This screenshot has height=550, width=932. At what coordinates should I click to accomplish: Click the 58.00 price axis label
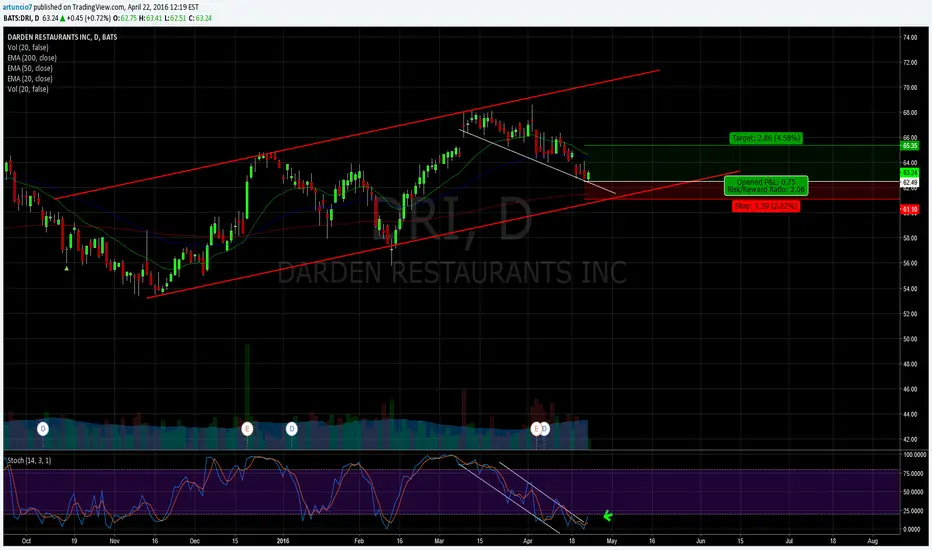910,238
